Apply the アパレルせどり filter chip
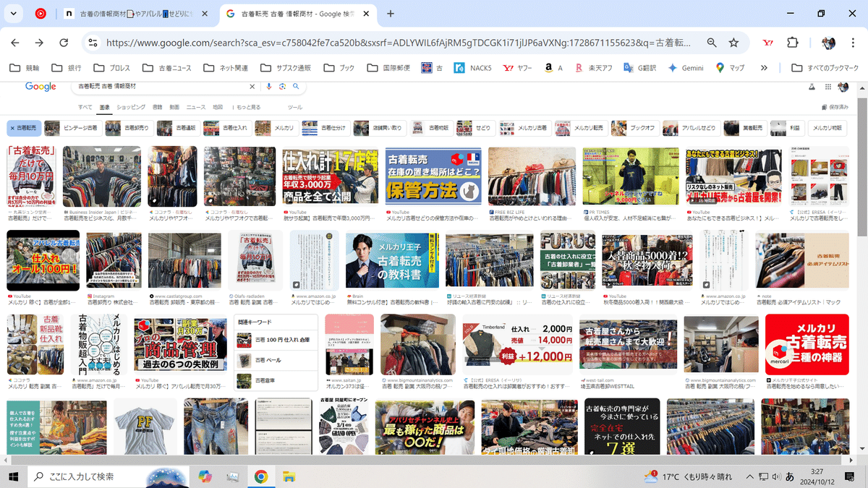Viewport: 868px width, 488px height. (691, 128)
